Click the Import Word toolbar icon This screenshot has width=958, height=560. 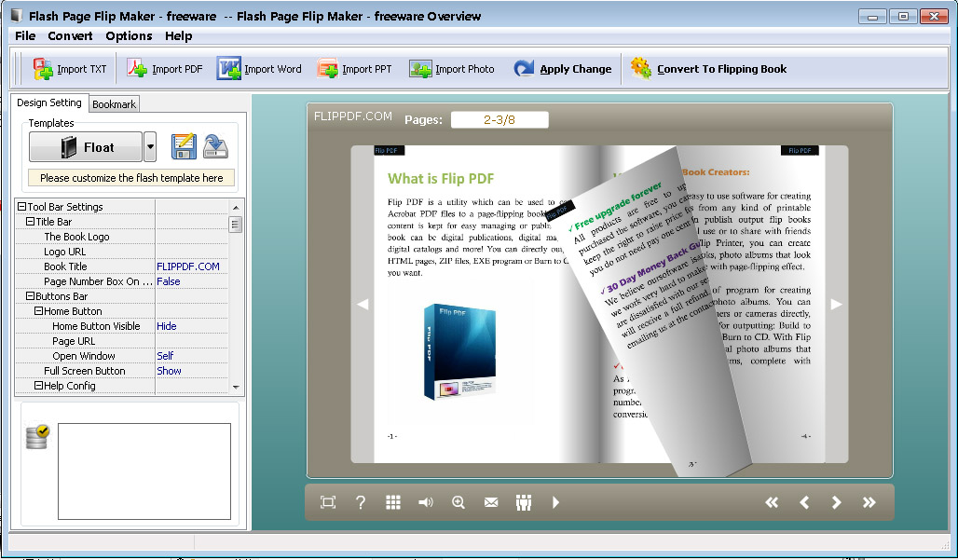pos(229,68)
